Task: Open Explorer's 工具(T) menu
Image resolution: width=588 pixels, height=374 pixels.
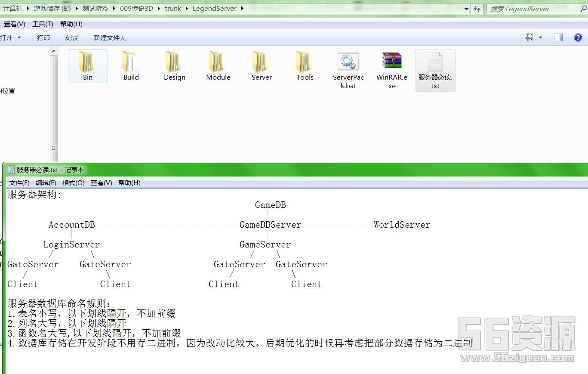Action: click(43, 24)
